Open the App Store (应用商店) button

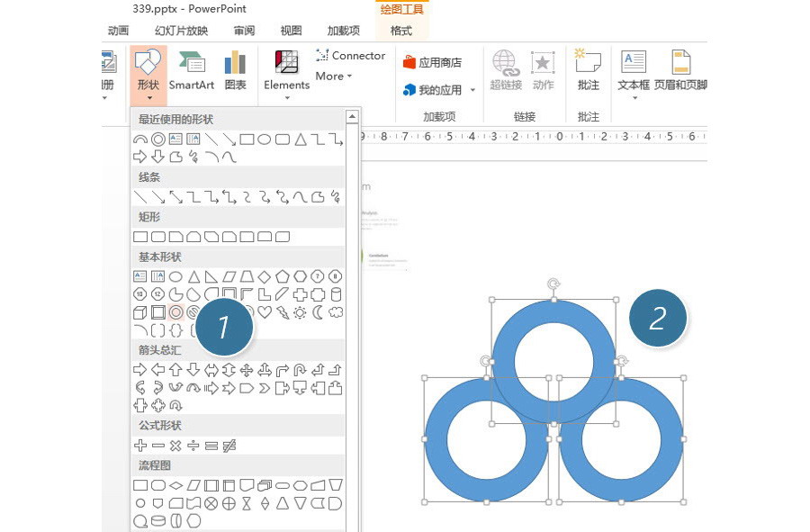pos(432,62)
